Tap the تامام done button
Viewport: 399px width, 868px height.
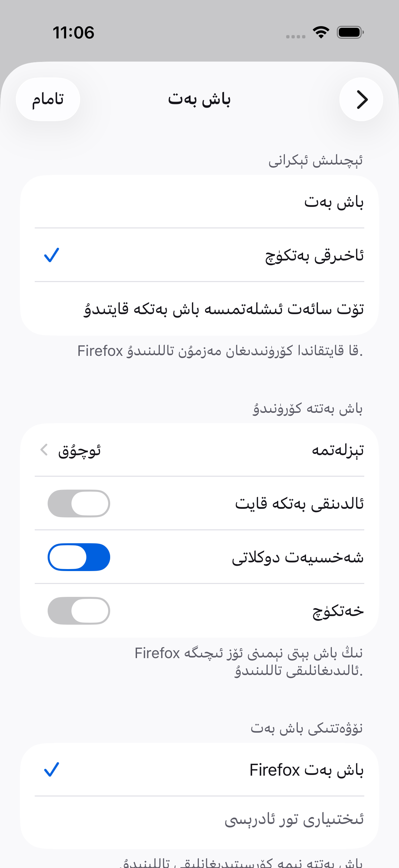click(48, 99)
